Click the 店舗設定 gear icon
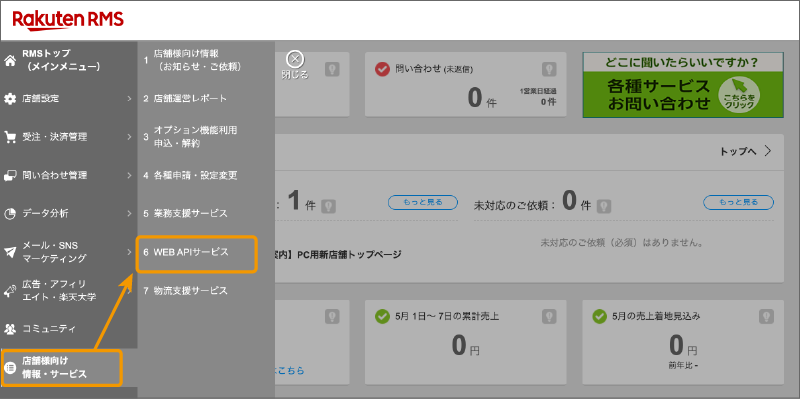Screen dimensions: 800x399 10,98
